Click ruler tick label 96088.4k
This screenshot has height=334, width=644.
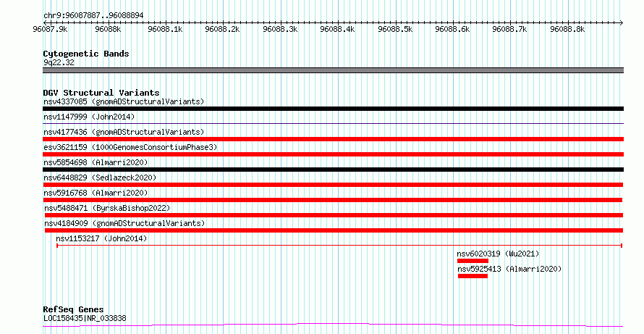click(338, 30)
